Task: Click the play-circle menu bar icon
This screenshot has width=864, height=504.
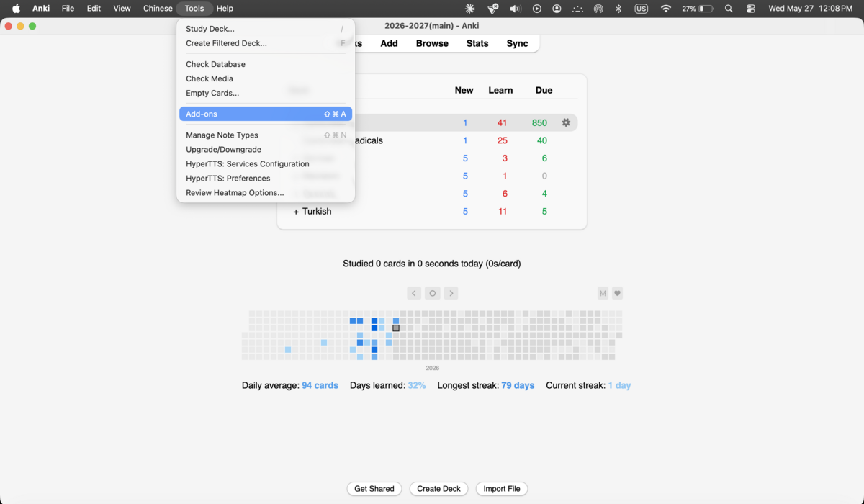Action: click(x=536, y=9)
